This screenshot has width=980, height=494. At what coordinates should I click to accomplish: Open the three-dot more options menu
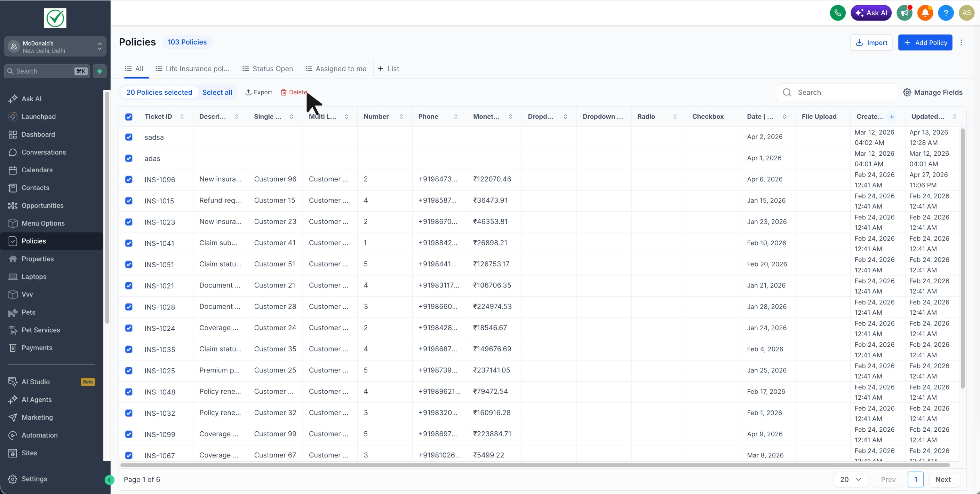click(961, 42)
